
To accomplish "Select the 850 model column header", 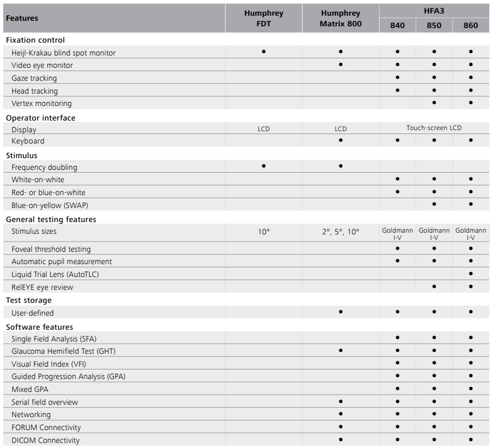I will 434,25.
